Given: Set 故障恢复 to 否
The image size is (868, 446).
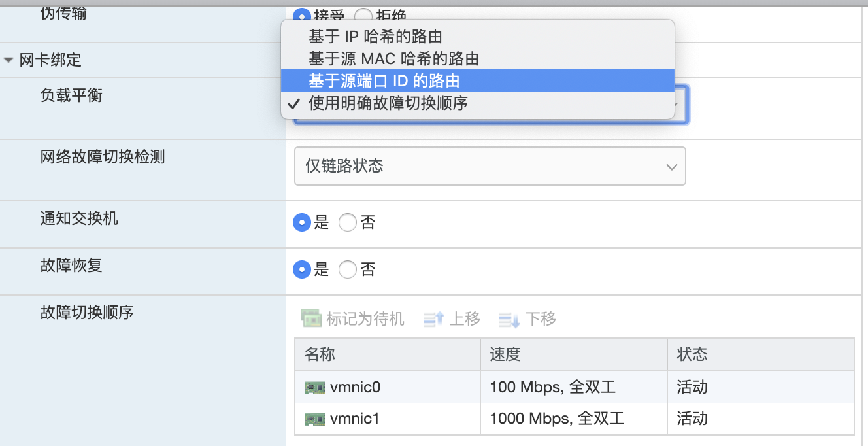Looking at the screenshot, I should 347,269.
